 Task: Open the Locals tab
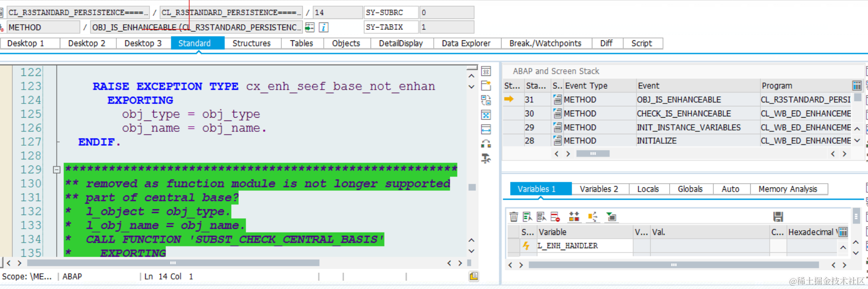click(x=648, y=189)
